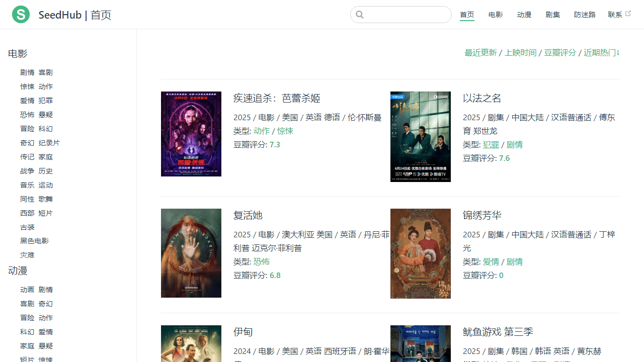Sort by 最近更新
Screen dimensions: 644x362
tap(480, 53)
